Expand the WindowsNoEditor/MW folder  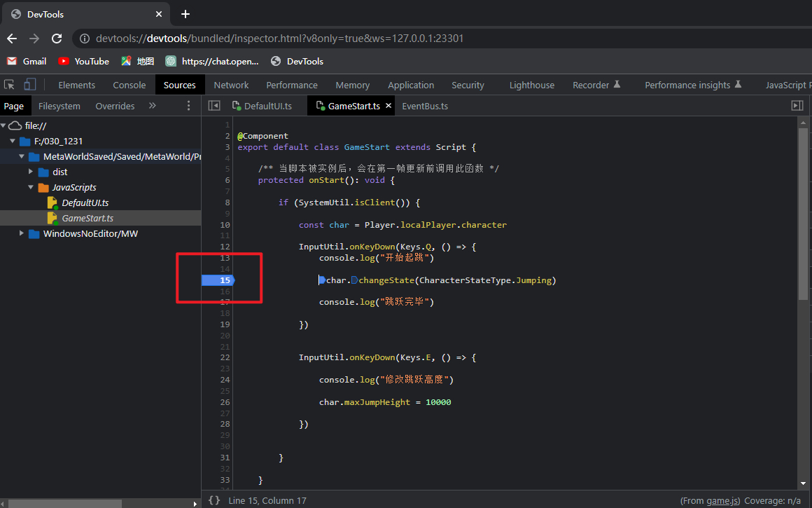click(22, 233)
